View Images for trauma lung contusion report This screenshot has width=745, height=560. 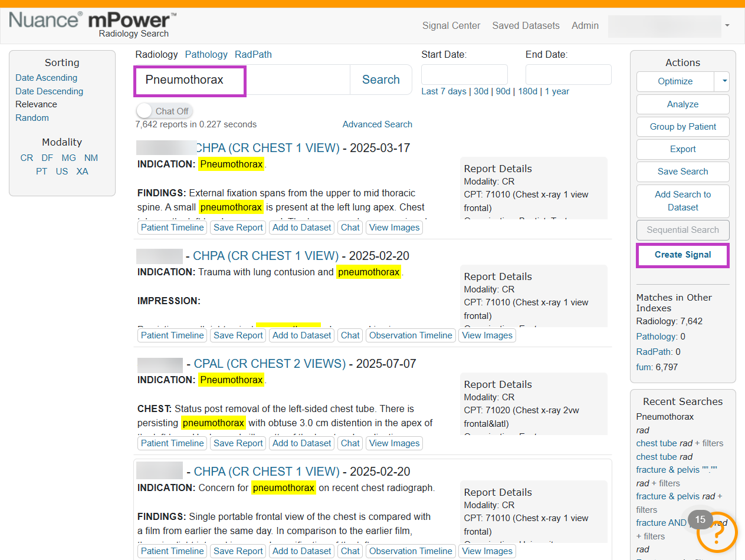[487, 335]
